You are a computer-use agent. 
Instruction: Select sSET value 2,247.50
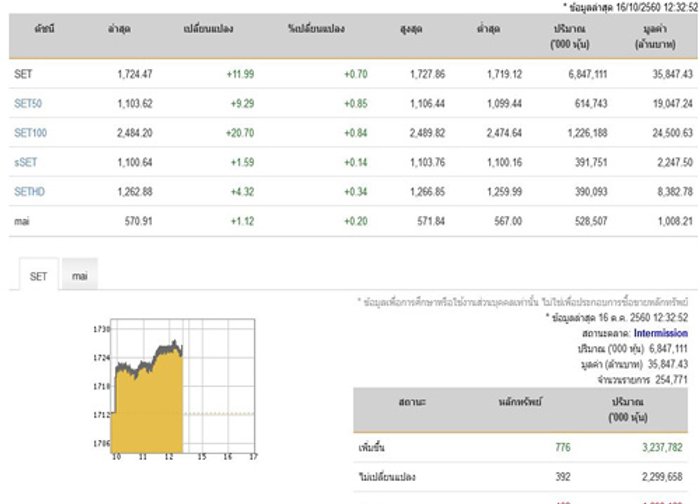[675, 162]
